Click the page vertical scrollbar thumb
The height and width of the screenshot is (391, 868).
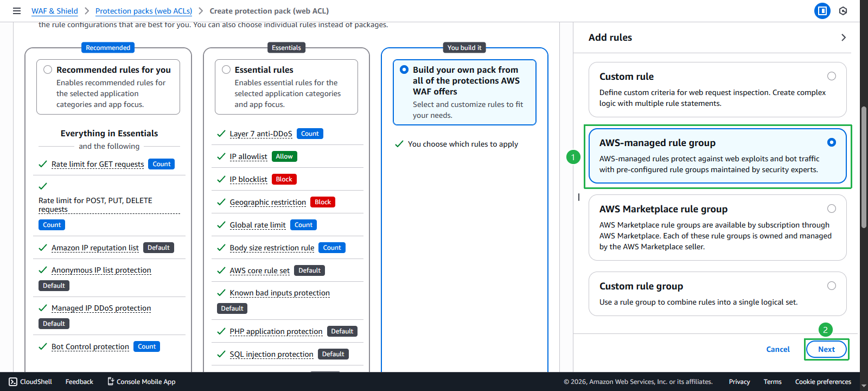[x=864, y=167]
